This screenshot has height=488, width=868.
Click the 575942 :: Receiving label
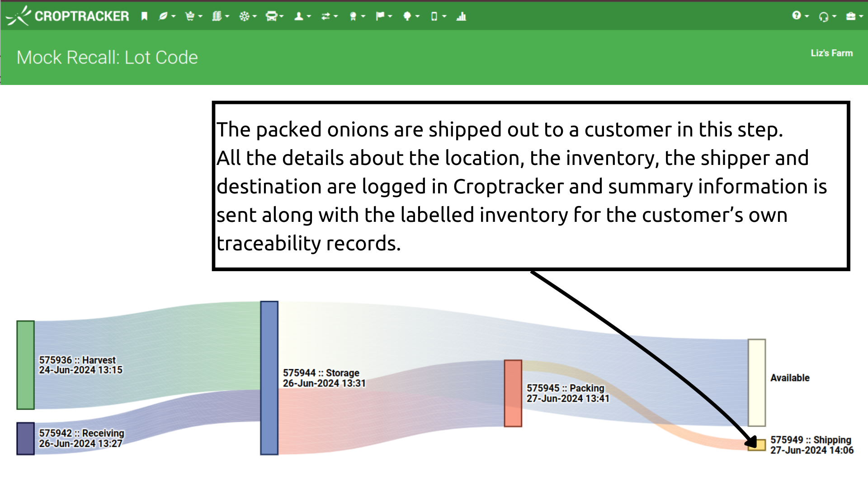point(81,433)
